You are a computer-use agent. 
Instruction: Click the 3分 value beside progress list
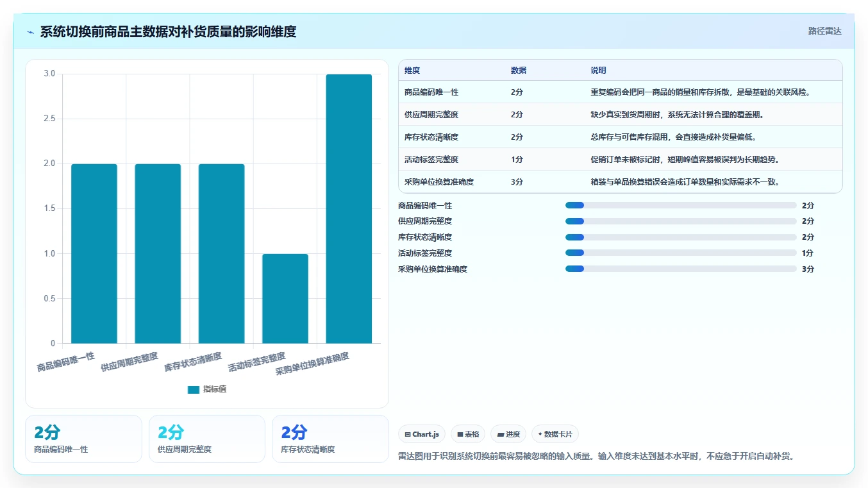pyautogui.click(x=808, y=269)
